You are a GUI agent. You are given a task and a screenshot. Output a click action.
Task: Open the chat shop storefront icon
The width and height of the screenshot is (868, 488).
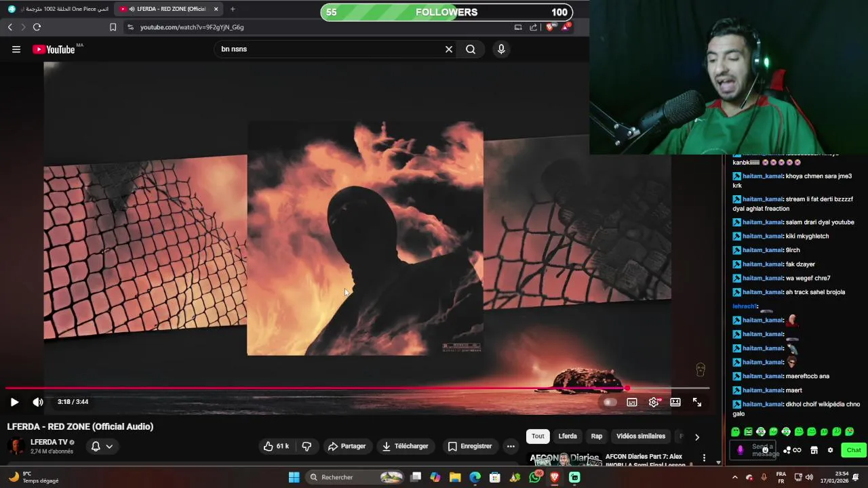pos(814,450)
